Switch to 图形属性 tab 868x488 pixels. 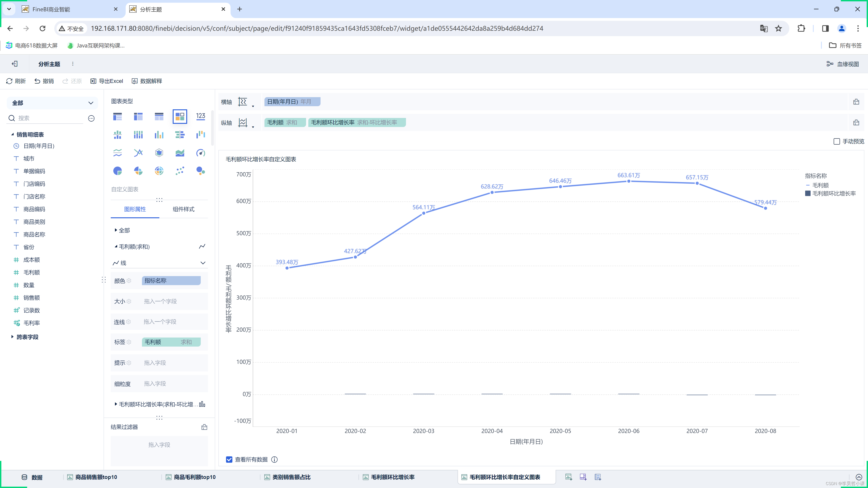(135, 209)
